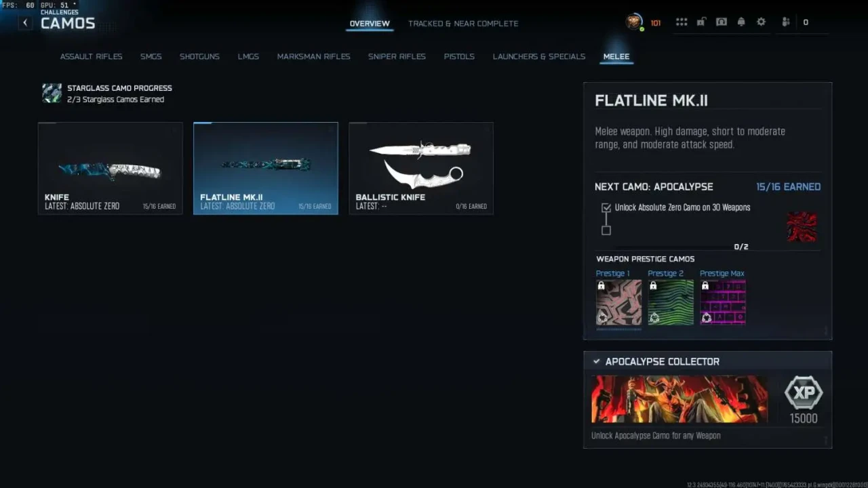Click the Starglass Camo Progress label
This screenshot has width=868, height=488.
tap(119, 88)
